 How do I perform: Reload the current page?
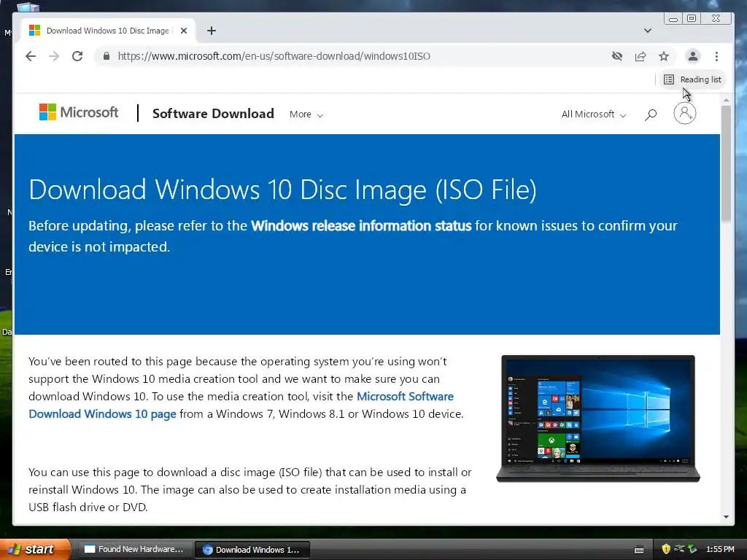(x=77, y=56)
